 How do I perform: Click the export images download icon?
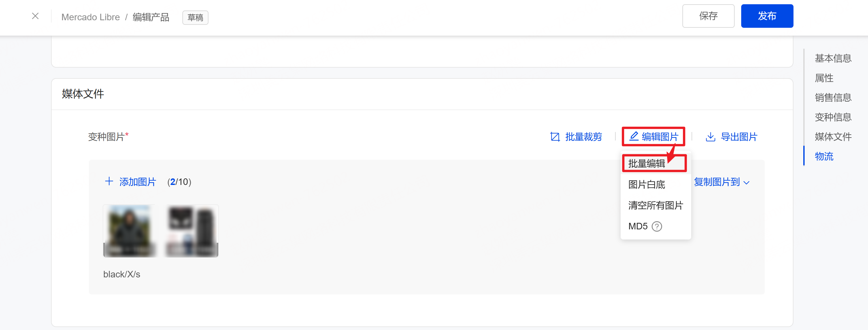[710, 137]
